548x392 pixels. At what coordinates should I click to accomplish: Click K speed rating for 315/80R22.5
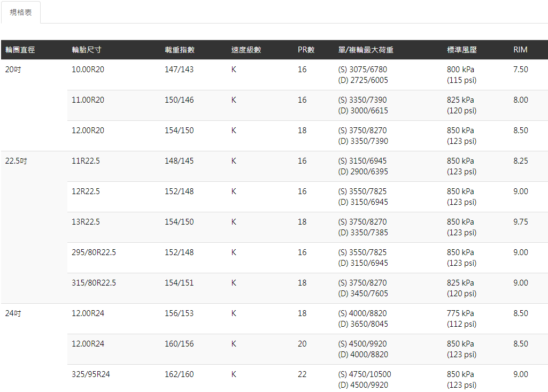234,283
